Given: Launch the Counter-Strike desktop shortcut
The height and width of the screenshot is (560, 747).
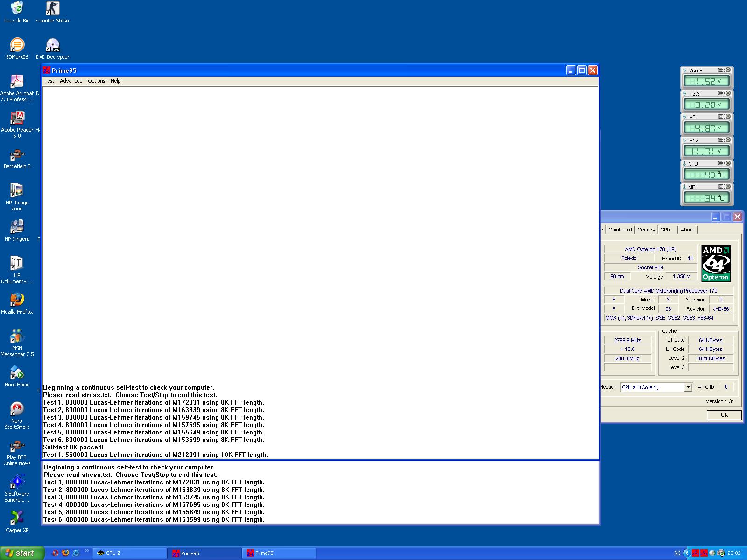Looking at the screenshot, I should pos(52,12).
